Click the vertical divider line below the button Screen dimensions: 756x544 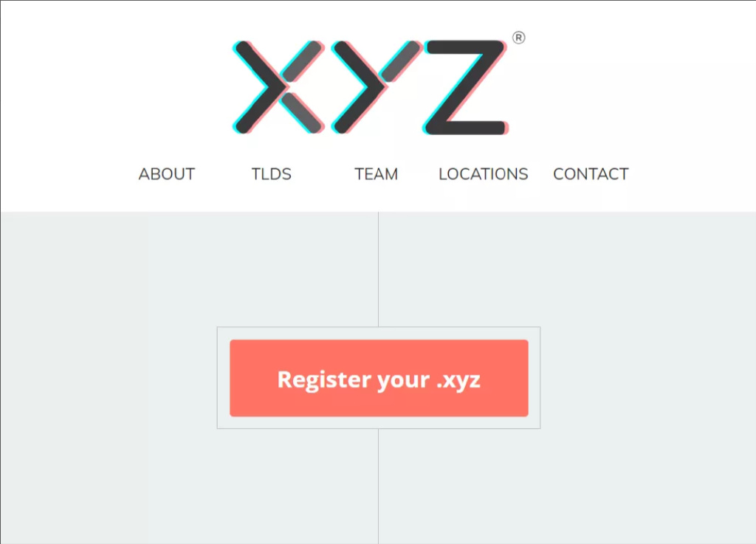[379, 486]
